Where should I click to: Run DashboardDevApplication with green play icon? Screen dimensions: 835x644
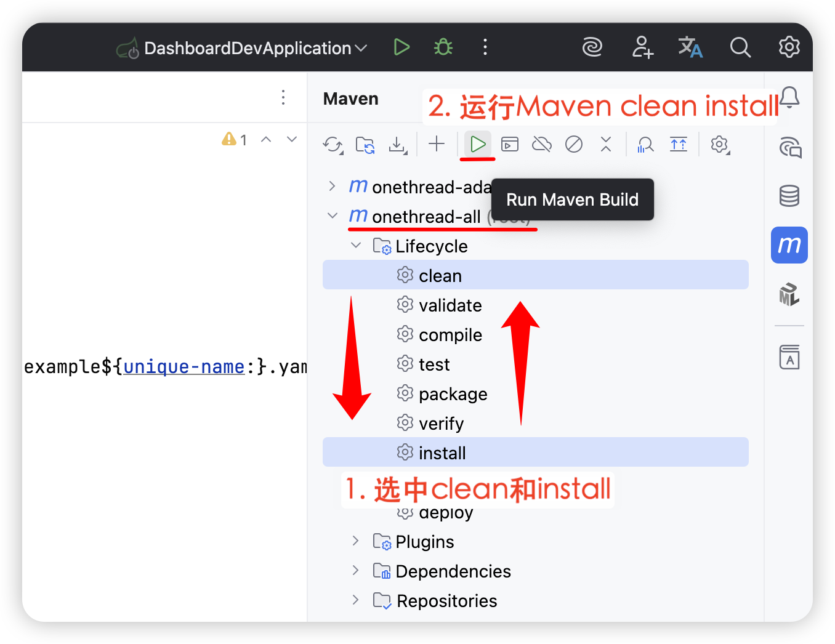(x=401, y=47)
